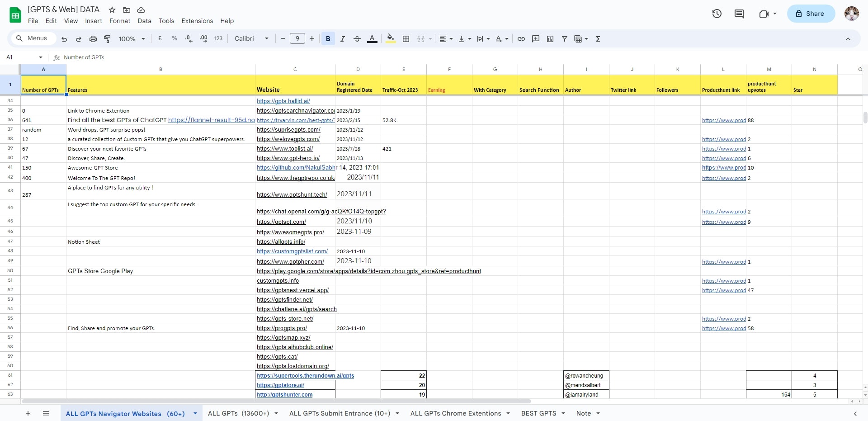Open comments history icon

point(739,14)
